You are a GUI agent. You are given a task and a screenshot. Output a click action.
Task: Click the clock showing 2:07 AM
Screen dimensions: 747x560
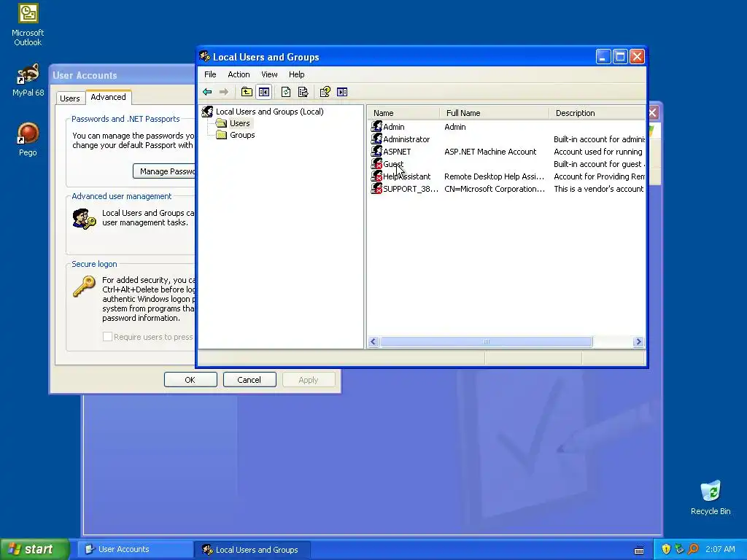pyautogui.click(x=720, y=549)
